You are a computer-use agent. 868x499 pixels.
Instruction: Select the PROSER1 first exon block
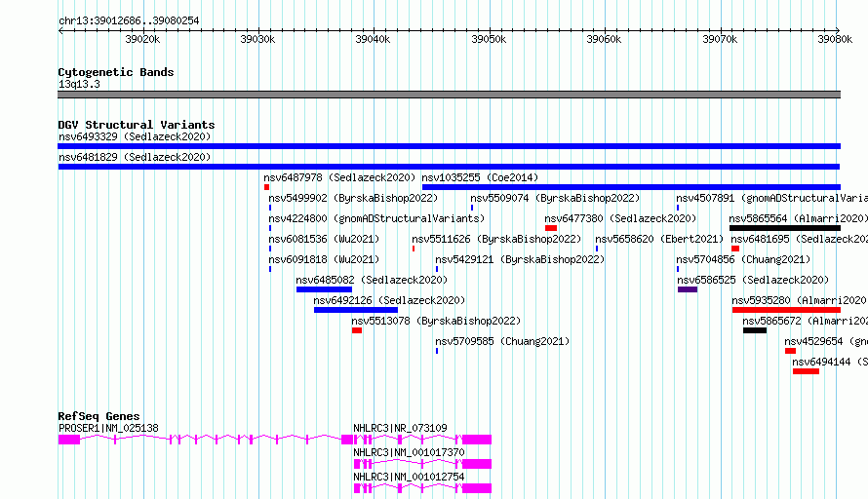tap(69, 440)
